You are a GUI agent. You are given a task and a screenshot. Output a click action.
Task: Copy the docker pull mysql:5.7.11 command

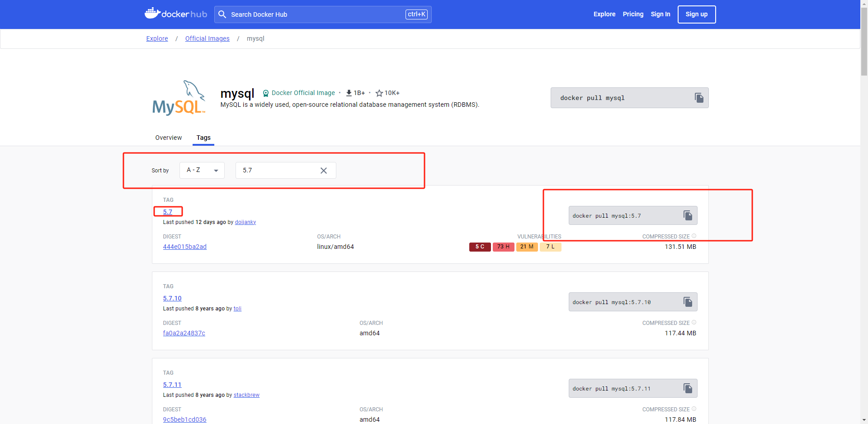tap(688, 388)
